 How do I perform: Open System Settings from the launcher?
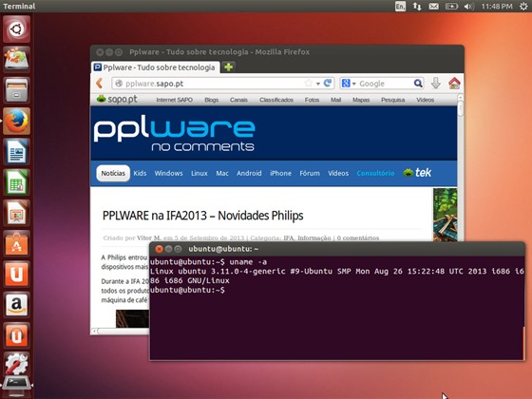[17, 364]
